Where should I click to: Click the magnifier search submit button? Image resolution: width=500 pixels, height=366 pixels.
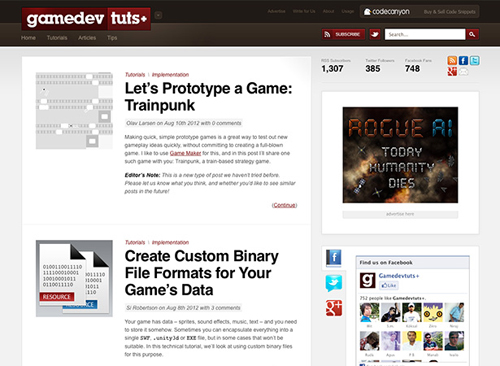click(x=472, y=34)
